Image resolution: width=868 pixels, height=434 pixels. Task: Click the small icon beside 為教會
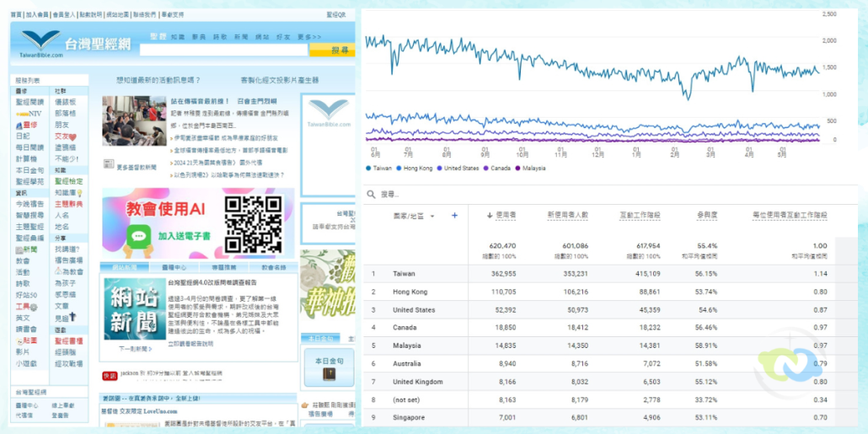[x=58, y=272]
